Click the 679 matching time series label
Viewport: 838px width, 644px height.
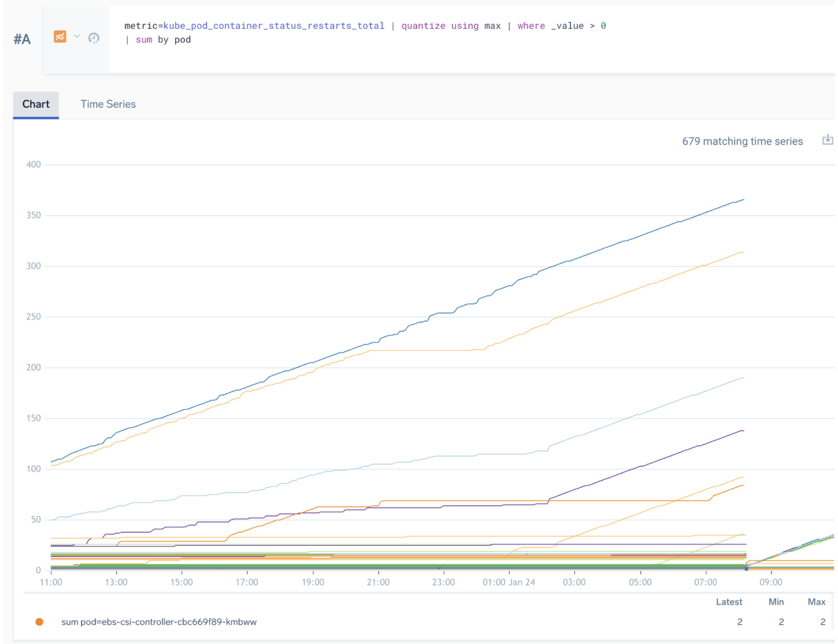click(x=742, y=142)
